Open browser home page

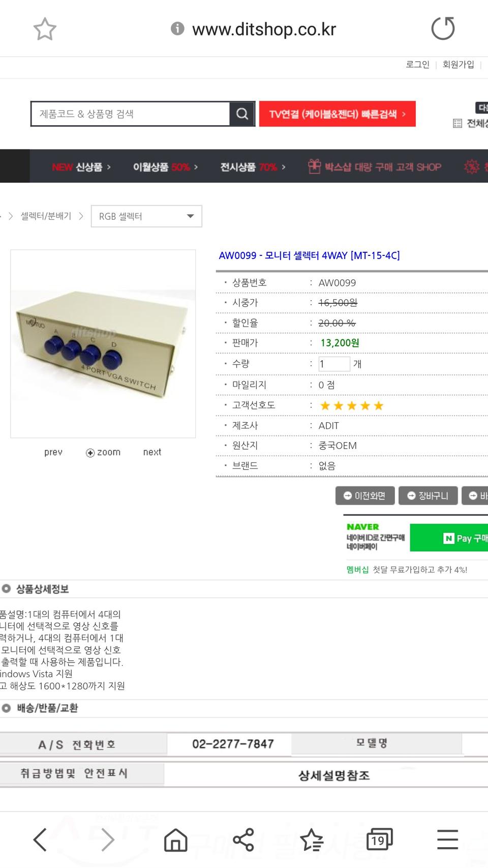pos(175,839)
